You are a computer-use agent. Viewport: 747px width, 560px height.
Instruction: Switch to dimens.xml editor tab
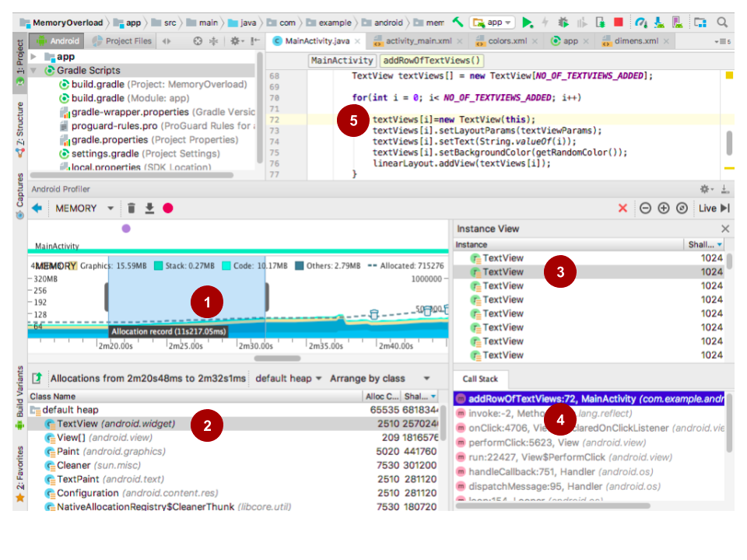pos(636,41)
